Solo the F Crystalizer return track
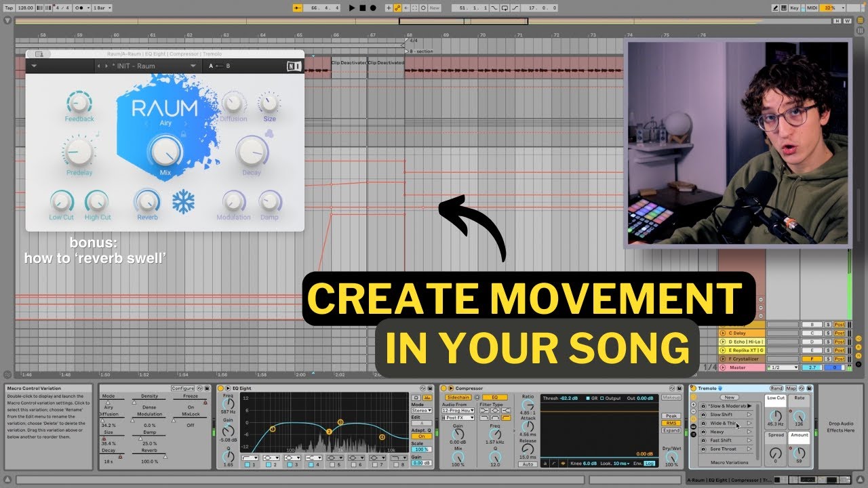This screenshot has height=488, width=868. 828,359
